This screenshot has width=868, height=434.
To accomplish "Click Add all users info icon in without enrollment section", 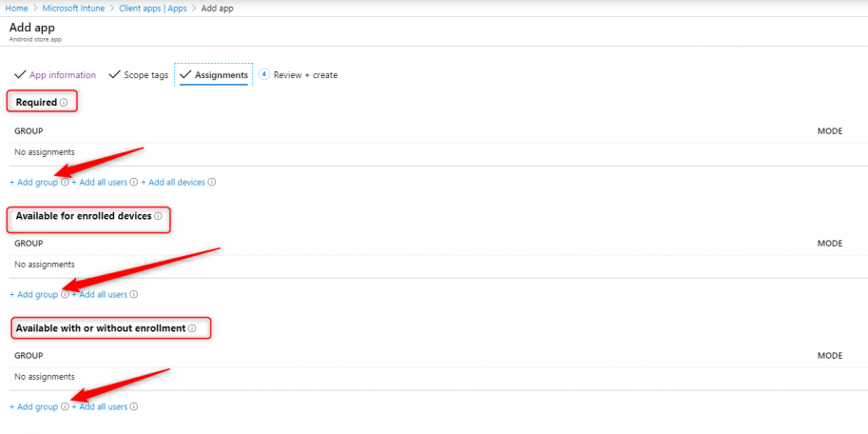I will 134,406.
